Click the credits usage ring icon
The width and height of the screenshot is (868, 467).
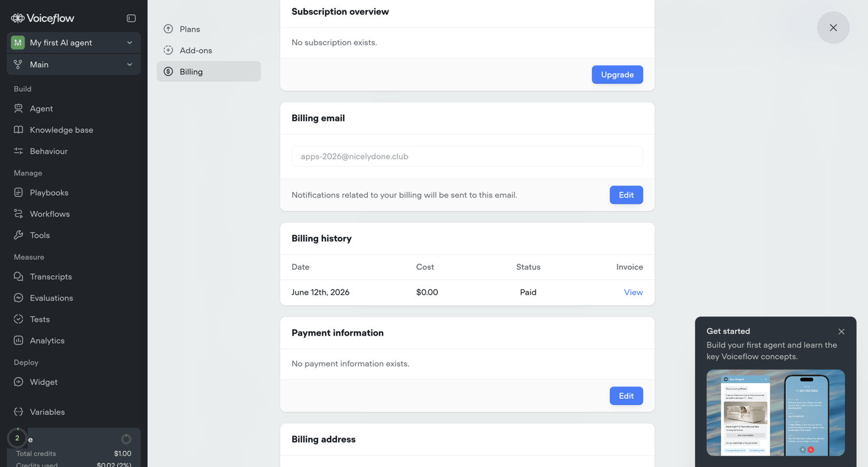tap(126, 439)
